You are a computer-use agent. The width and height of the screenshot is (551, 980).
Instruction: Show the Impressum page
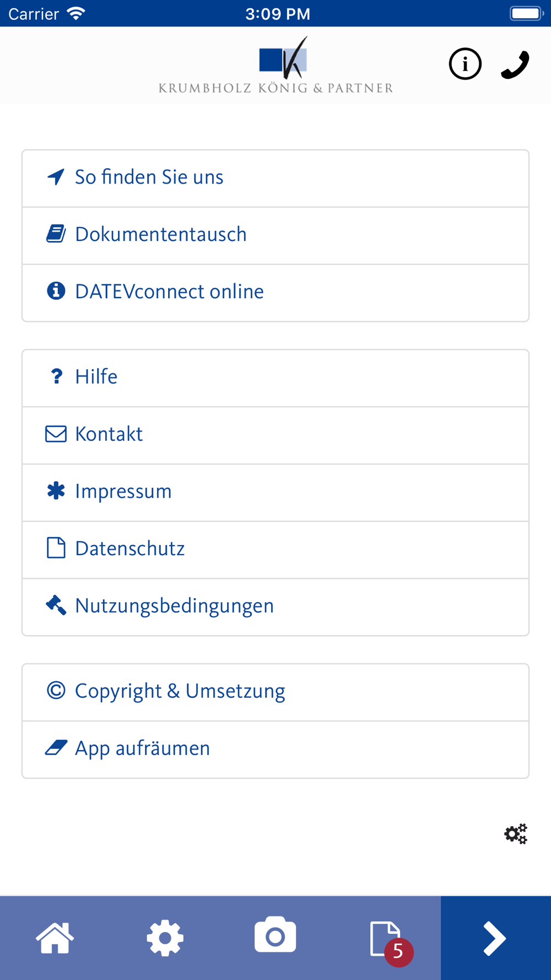(275, 492)
